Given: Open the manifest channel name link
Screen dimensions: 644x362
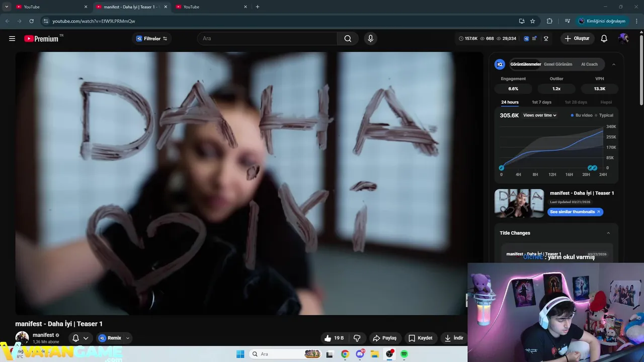Looking at the screenshot, I should click(x=43, y=335).
